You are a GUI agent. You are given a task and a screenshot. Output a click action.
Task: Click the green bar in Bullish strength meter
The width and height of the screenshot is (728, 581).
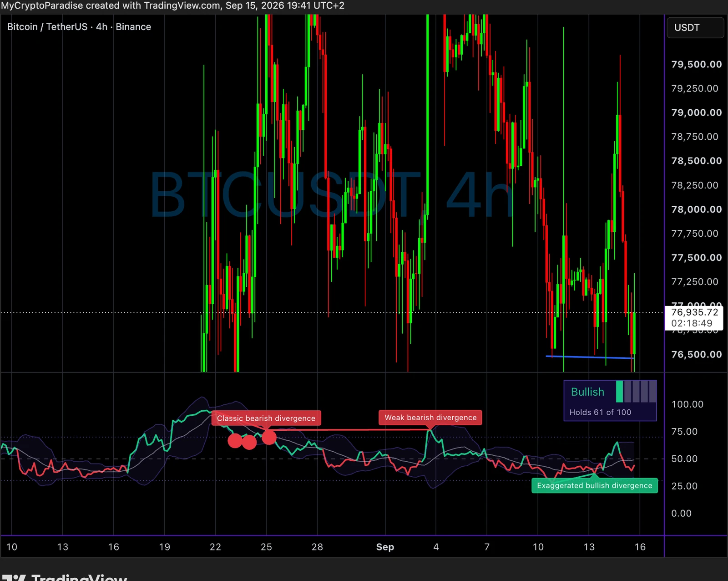(619, 392)
